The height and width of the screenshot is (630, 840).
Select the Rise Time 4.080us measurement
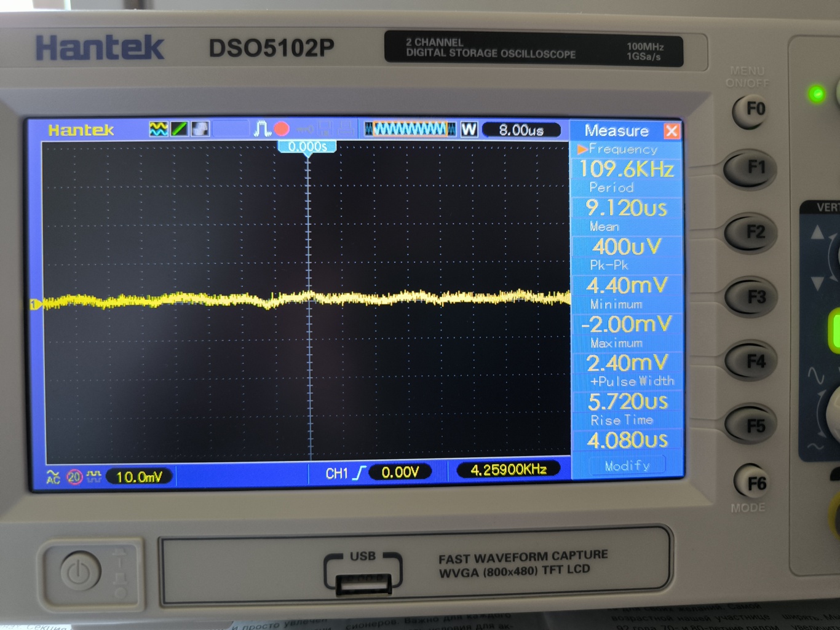[x=627, y=433]
